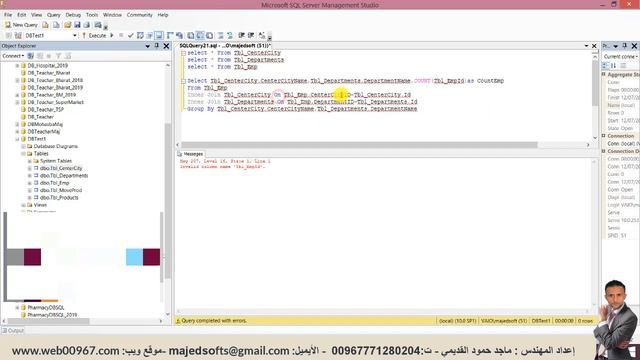Image resolution: width=640 pixels, height=360 pixels.
Task: Switch output to Results to Text
Action: tap(191, 36)
